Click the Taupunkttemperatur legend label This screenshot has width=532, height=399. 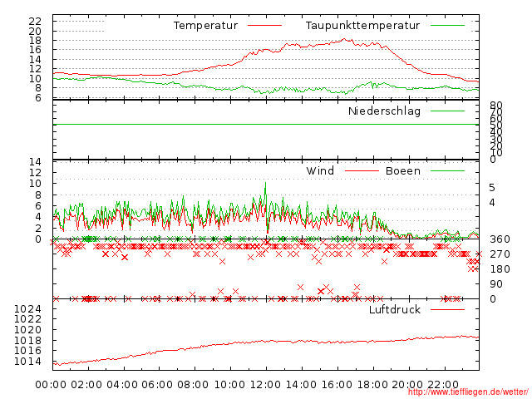(362, 26)
